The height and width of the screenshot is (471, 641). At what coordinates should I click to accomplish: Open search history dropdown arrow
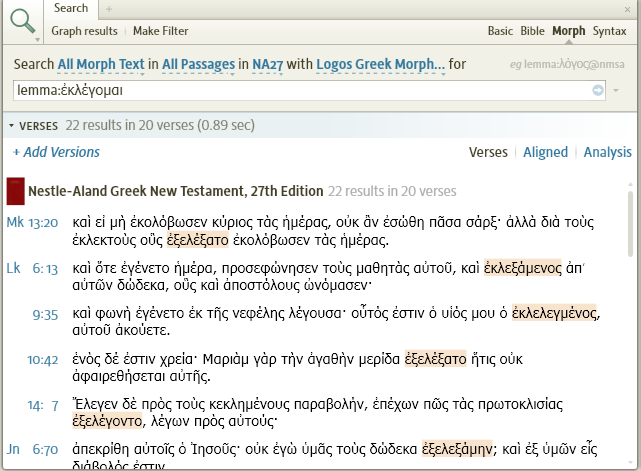coord(616,90)
